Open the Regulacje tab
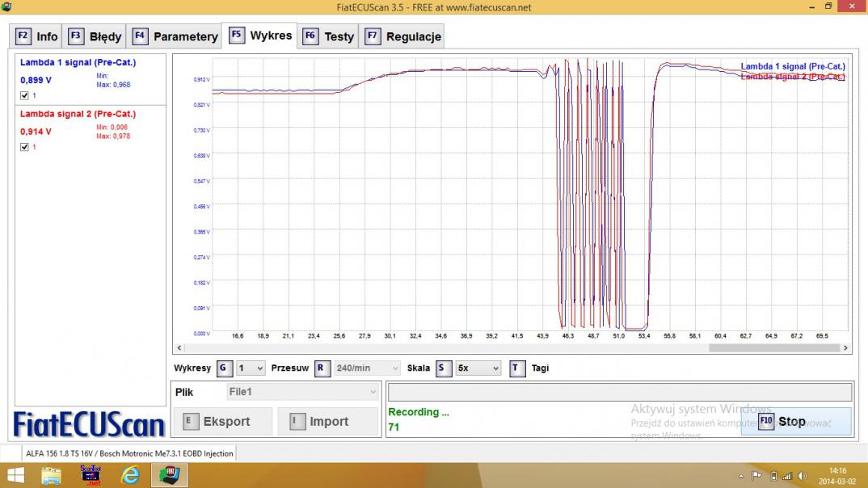 click(x=403, y=36)
